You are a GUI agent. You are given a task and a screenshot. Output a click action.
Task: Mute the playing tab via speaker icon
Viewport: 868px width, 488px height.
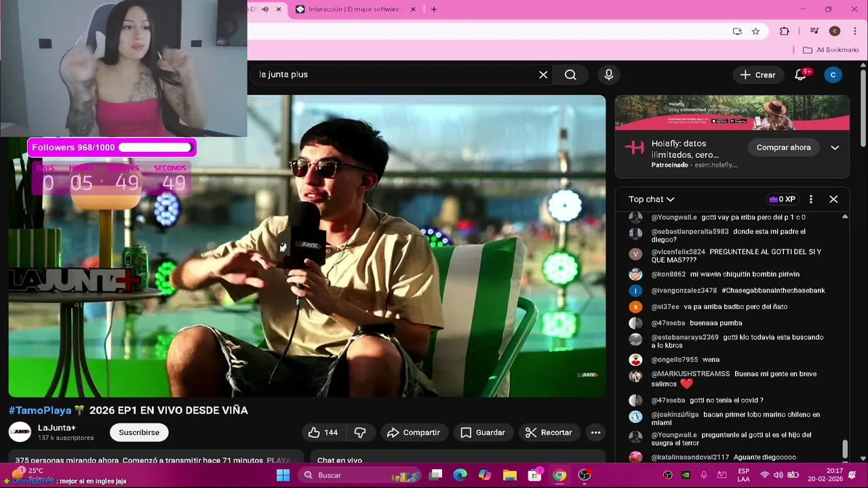click(265, 9)
